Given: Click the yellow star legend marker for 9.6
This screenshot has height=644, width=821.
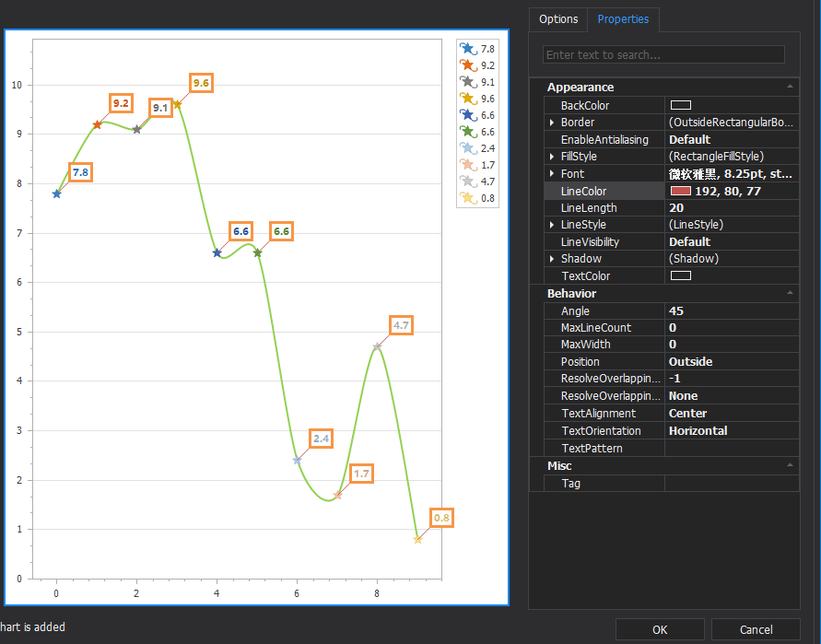Looking at the screenshot, I should pos(468,98).
